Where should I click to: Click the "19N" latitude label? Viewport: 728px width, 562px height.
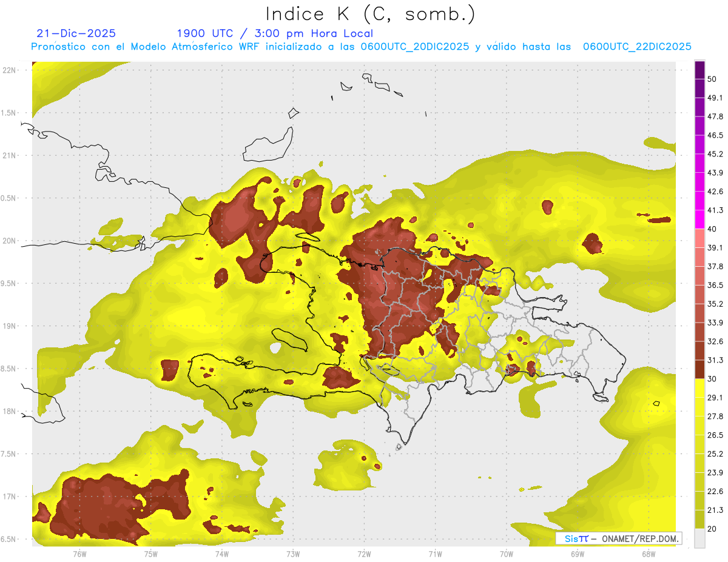pyautogui.click(x=10, y=326)
